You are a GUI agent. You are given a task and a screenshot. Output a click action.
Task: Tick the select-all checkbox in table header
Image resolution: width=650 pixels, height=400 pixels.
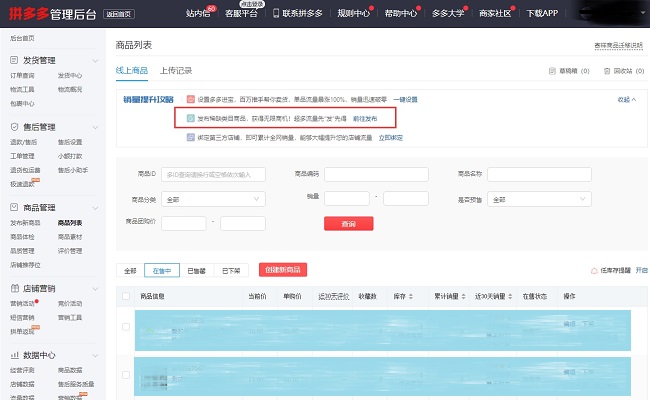click(126, 296)
